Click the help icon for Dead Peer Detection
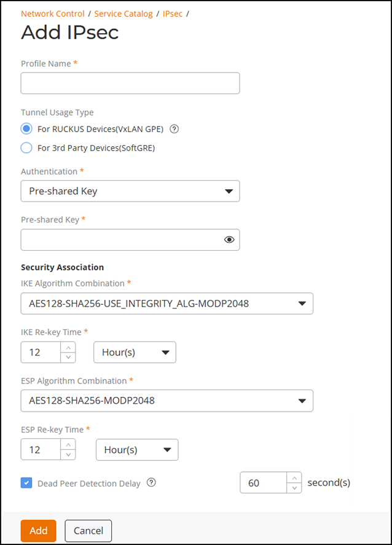The height and width of the screenshot is (545, 392). pyautogui.click(x=151, y=483)
